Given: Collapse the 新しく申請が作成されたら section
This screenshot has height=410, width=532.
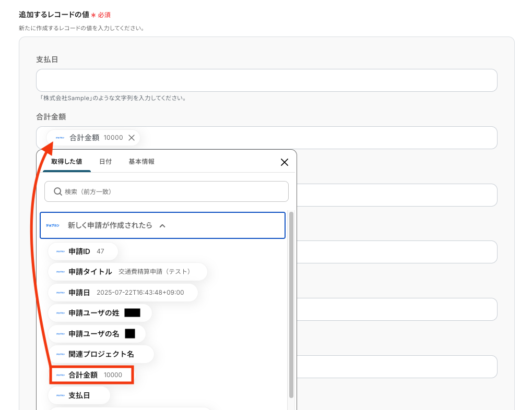Looking at the screenshot, I should [x=162, y=226].
